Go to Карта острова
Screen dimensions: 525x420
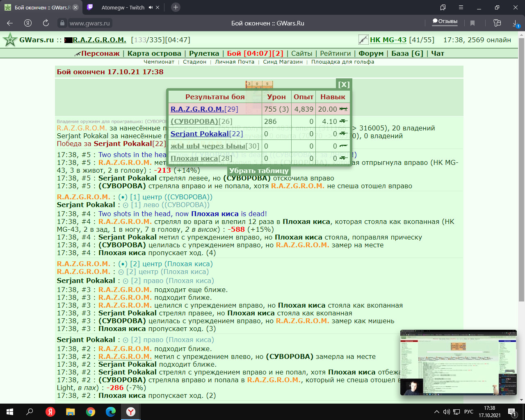(x=154, y=53)
